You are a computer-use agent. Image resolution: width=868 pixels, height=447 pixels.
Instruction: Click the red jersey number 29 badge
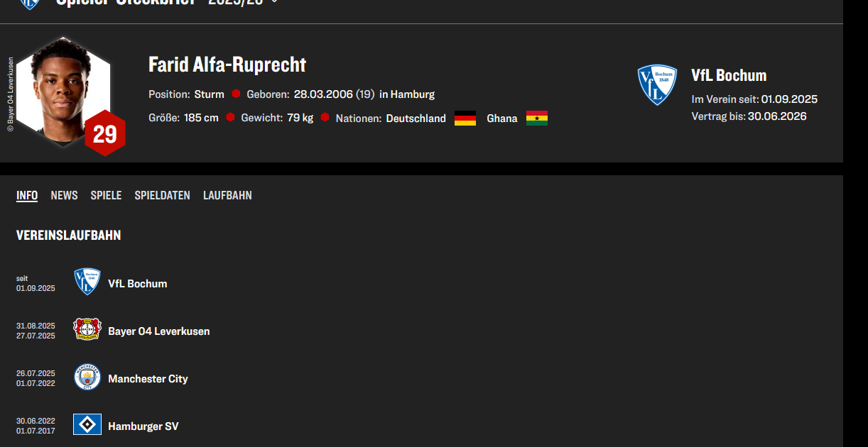(x=104, y=133)
